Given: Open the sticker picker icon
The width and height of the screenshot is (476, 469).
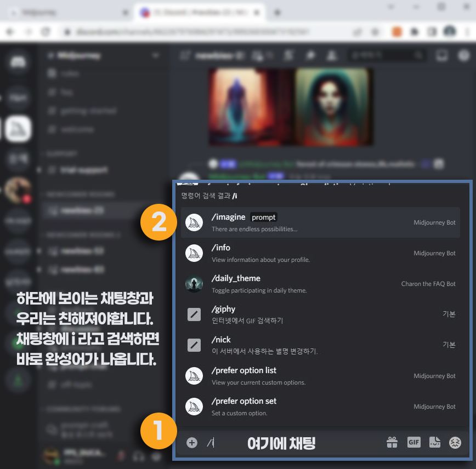Looking at the screenshot, I should pos(435,442).
